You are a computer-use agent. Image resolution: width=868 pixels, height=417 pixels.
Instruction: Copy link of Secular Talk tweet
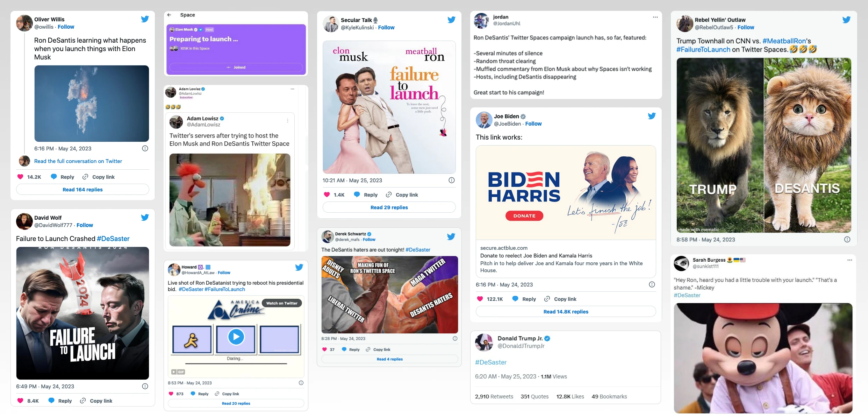tap(402, 195)
